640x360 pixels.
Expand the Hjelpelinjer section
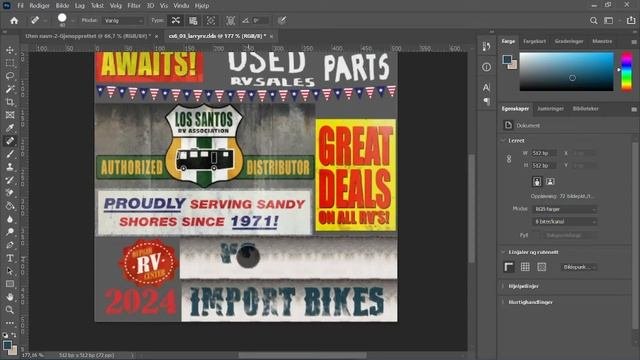click(x=503, y=286)
